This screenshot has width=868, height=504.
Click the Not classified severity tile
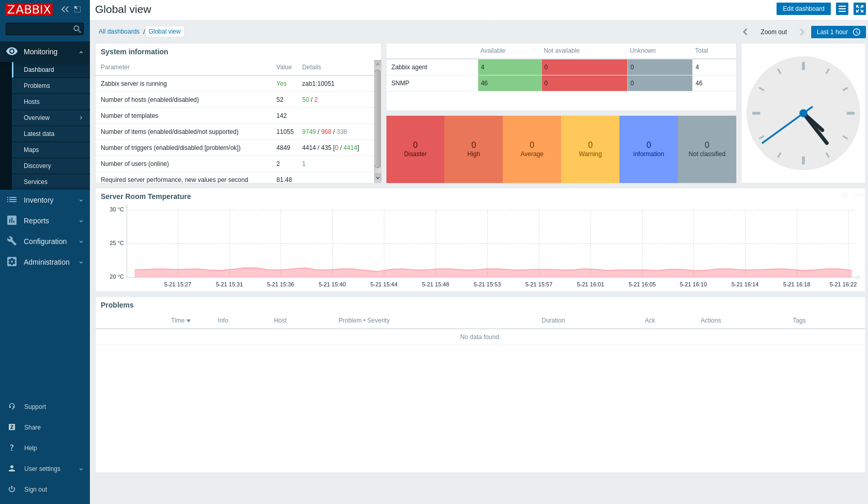(707, 149)
